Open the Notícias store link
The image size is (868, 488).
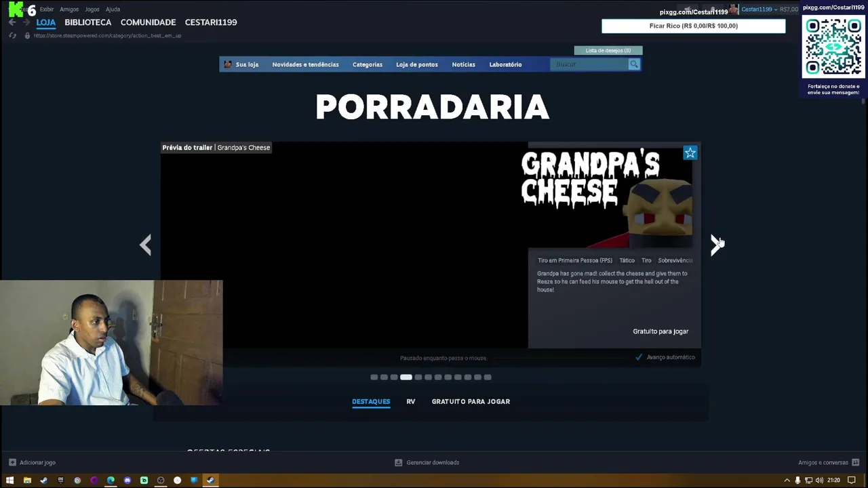click(464, 64)
